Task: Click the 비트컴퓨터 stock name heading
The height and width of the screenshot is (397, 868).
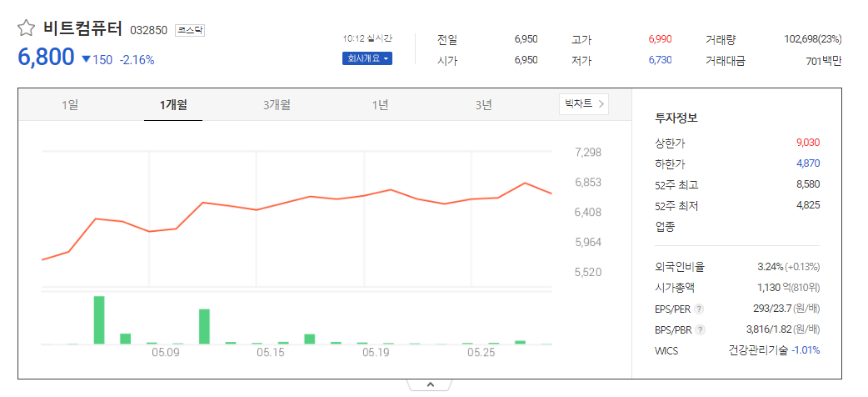Action: 82,28
